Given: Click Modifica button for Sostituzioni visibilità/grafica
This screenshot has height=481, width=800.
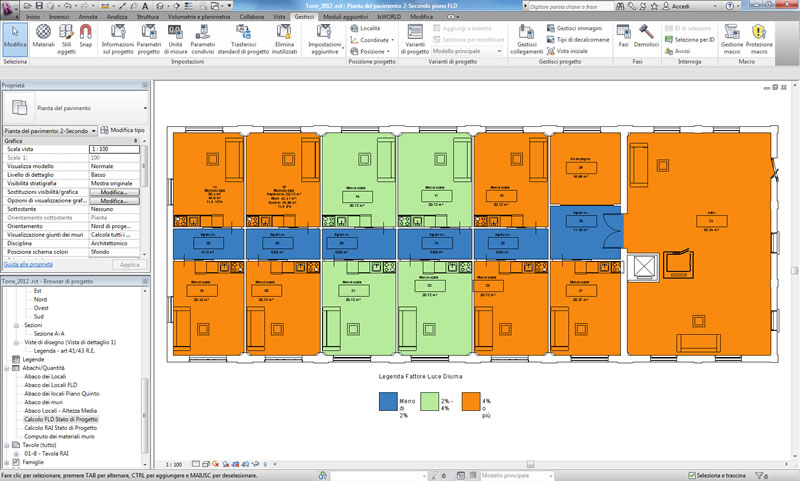Looking at the screenshot, I should 113,192.
